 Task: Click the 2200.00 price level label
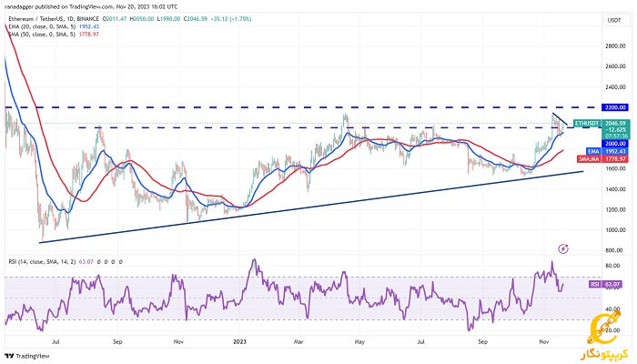(615, 107)
